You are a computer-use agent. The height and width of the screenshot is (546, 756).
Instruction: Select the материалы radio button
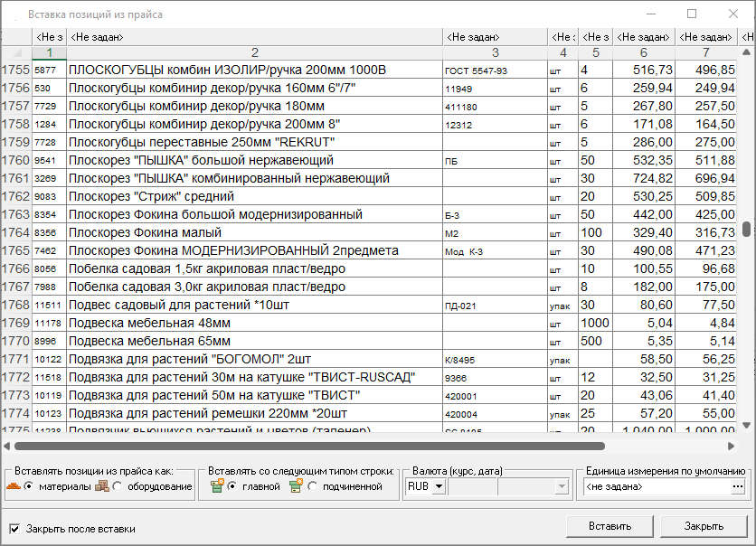29,487
